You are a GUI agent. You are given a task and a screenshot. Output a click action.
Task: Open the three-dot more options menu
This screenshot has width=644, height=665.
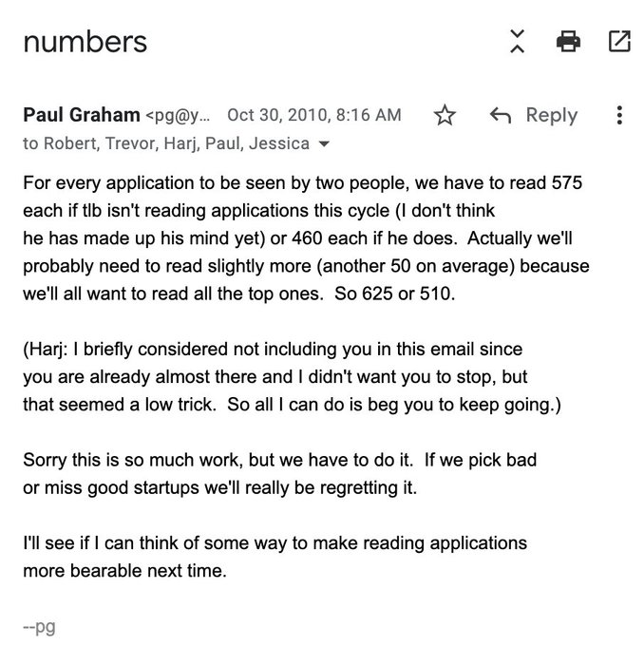click(619, 116)
